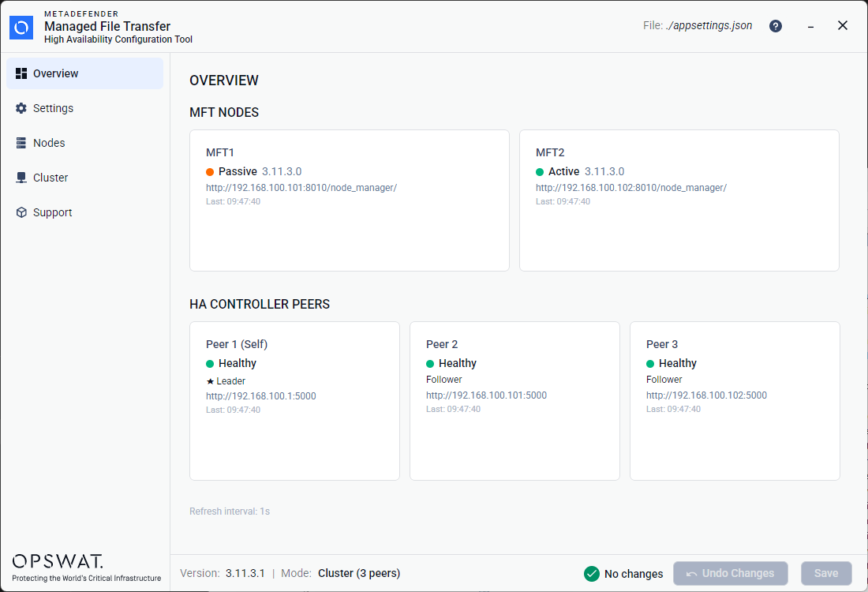Click Peer 3 Last: 09:47:40 timestamp
868x592 pixels.
point(673,409)
